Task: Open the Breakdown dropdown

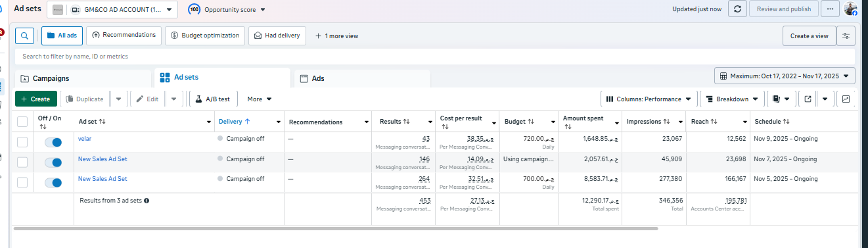Action: tap(731, 99)
